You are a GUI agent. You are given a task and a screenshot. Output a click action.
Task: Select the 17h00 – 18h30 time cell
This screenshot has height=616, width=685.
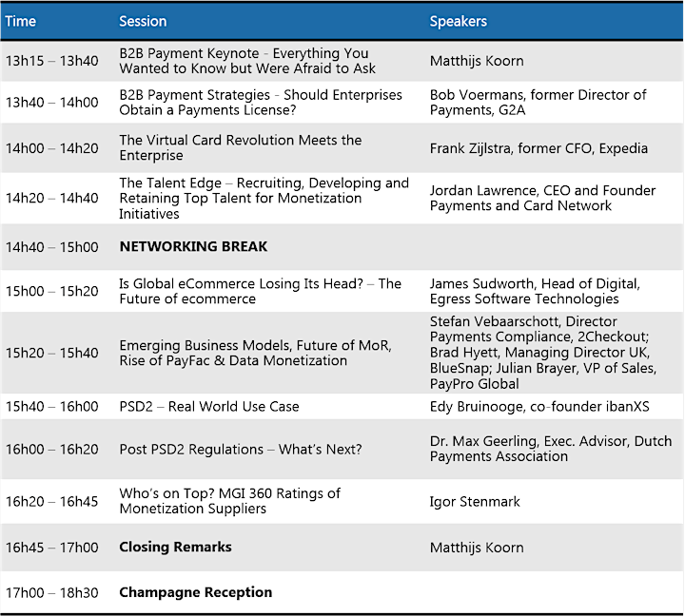[x=52, y=593]
